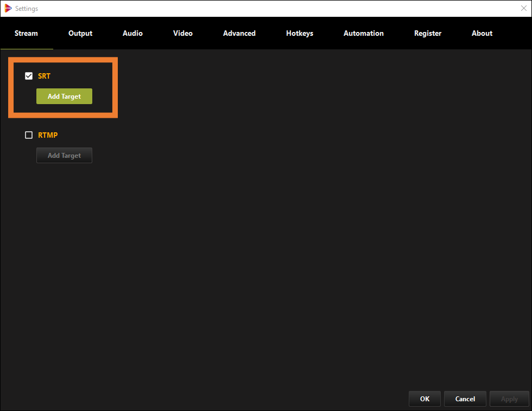
Task: Open the Register tab
Action: 428,33
